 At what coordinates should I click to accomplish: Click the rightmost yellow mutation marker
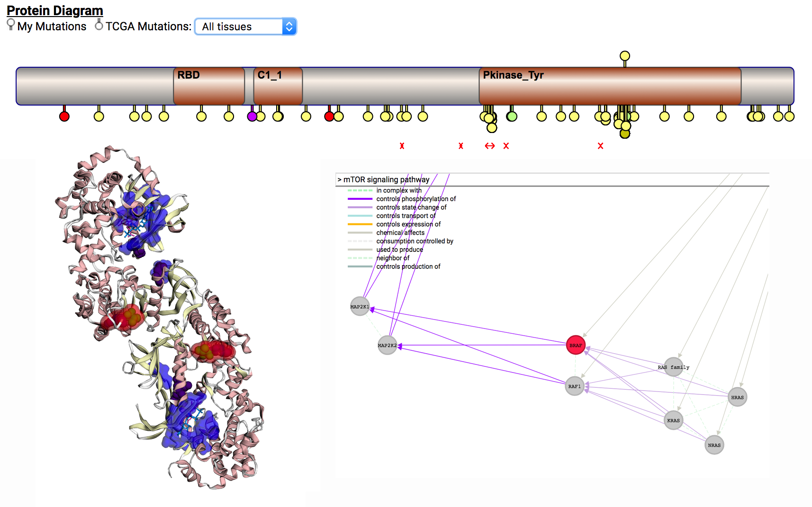789,116
